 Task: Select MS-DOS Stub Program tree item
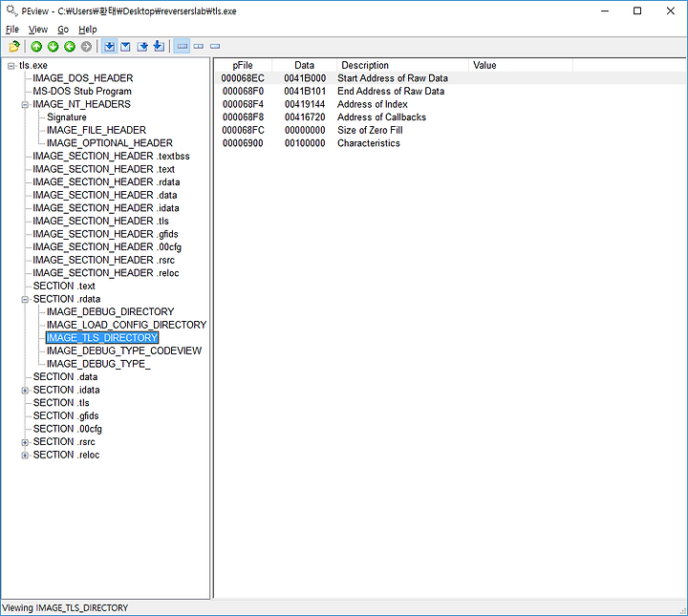(x=82, y=91)
